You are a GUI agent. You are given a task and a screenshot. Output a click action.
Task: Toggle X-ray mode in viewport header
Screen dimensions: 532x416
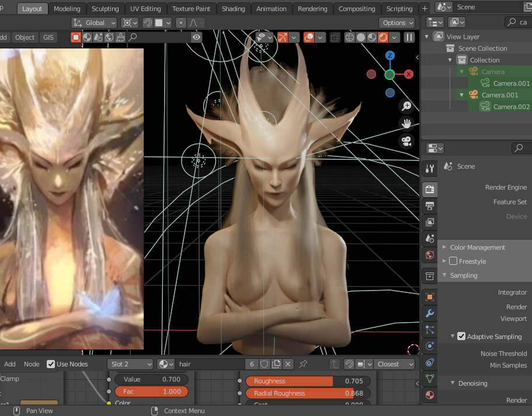coord(335,37)
